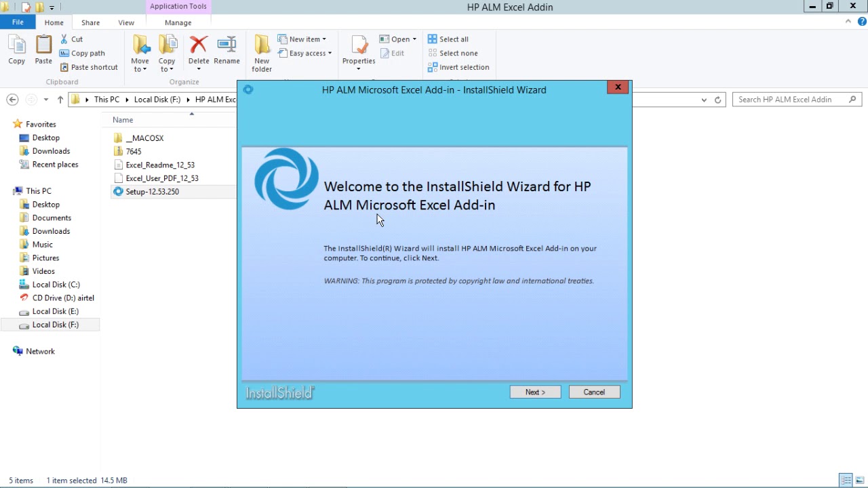Screen dimensions: 868x488
Task: Switch to the details view icon in the status bar
Action: pyautogui.click(x=846, y=481)
